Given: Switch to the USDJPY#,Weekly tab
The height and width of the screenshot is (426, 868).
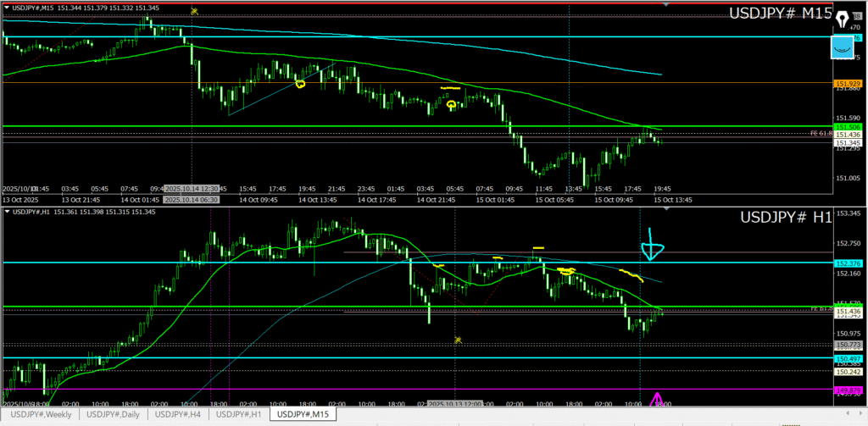Looking at the screenshot, I should click(40, 414).
